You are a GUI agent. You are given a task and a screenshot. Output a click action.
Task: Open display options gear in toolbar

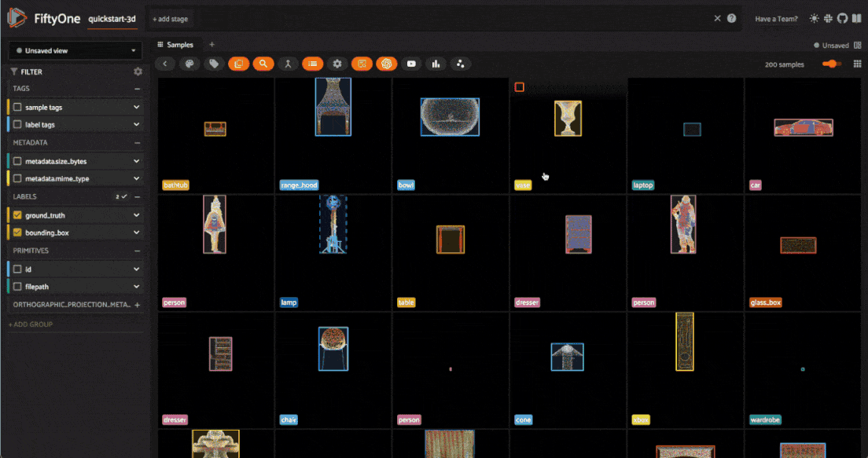(337, 64)
